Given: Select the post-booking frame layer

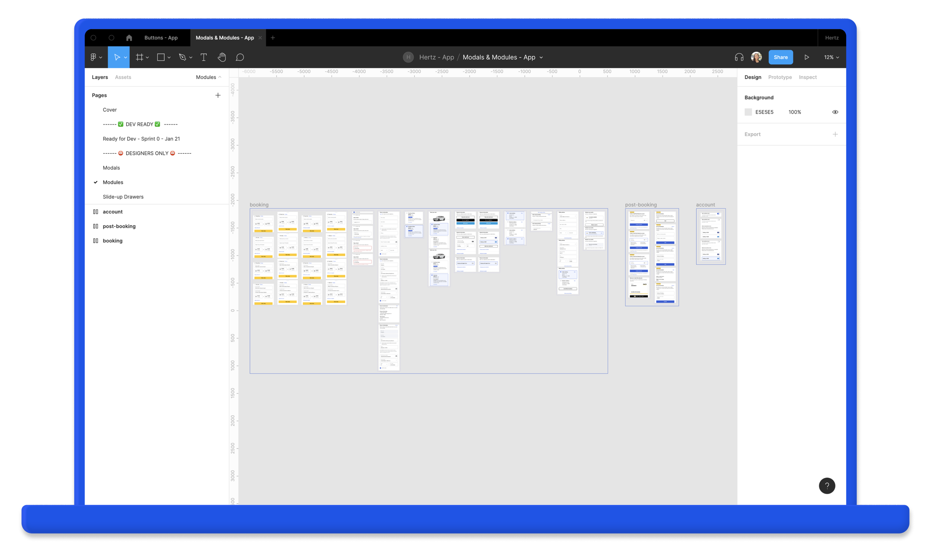Looking at the screenshot, I should pos(119,226).
